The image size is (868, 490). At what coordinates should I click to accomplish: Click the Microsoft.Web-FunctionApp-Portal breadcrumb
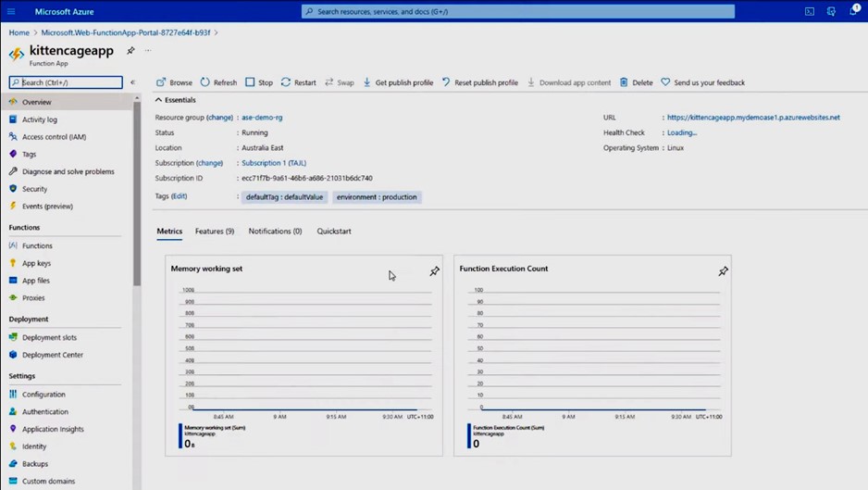pyautogui.click(x=126, y=32)
